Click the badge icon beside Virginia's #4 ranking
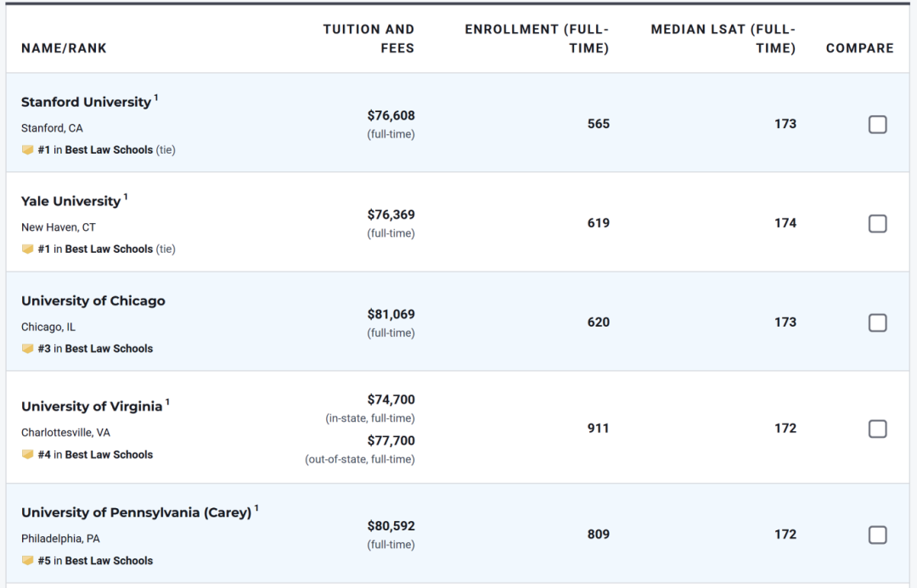This screenshot has width=917, height=588. [x=28, y=455]
